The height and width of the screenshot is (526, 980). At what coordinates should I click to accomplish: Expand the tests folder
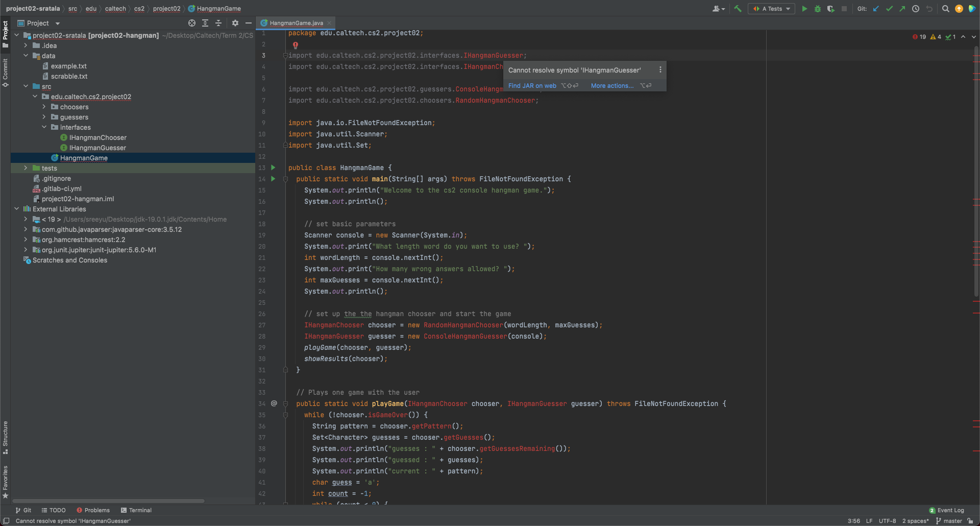tap(26, 168)
